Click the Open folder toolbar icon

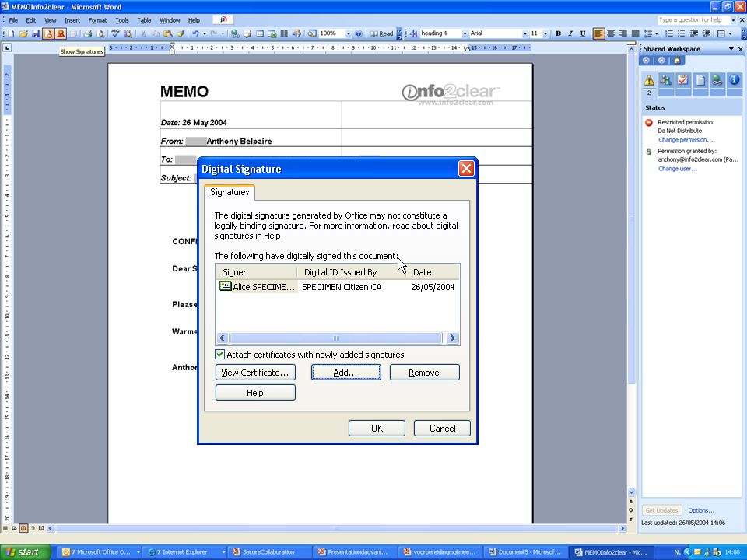pyautogui.click(x=23, y=33)
